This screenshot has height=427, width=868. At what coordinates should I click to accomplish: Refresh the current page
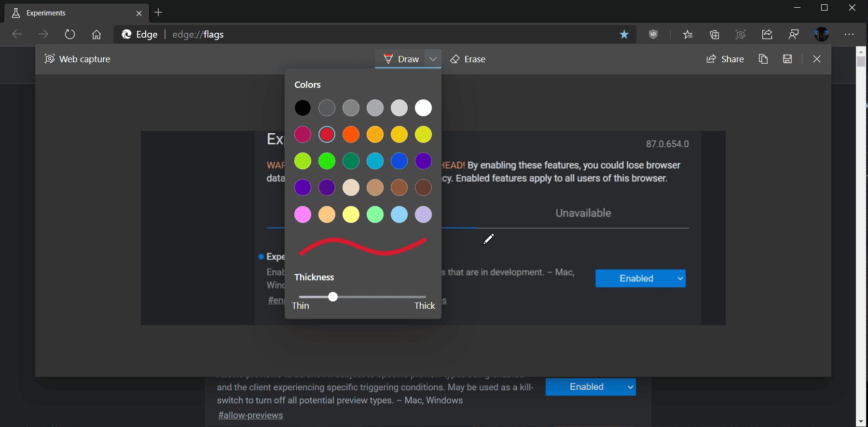[70, 34]
